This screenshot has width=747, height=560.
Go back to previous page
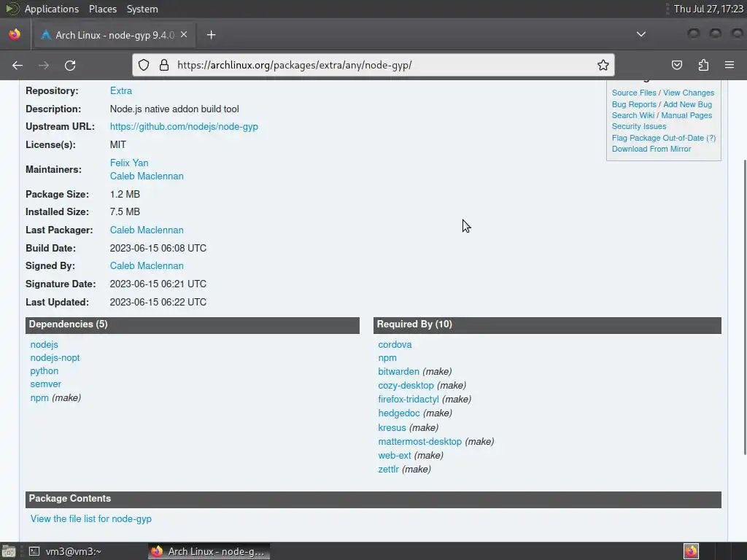coord(18,65)
